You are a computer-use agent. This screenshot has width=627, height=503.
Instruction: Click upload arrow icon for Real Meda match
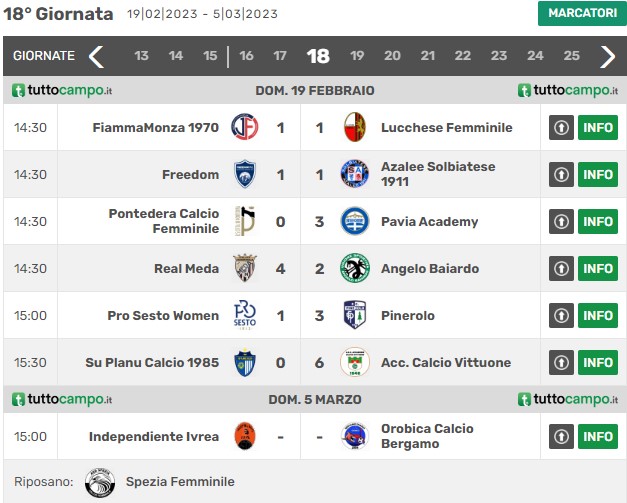coord(561,268)
